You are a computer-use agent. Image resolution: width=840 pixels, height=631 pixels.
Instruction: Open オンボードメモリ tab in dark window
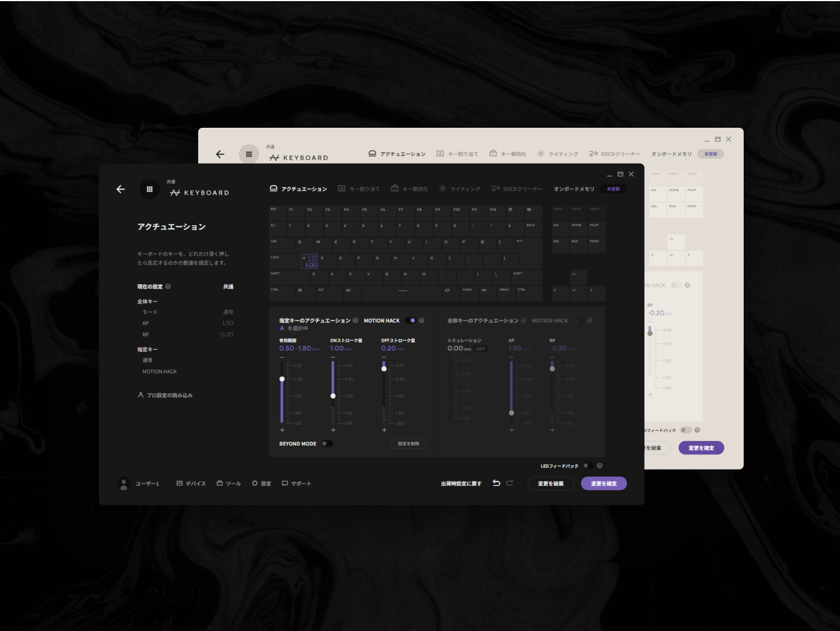(574, 189)
